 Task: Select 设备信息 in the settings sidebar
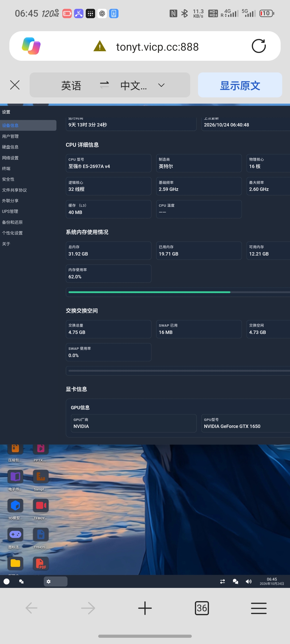pyautogui.click(x=28, y=125)
